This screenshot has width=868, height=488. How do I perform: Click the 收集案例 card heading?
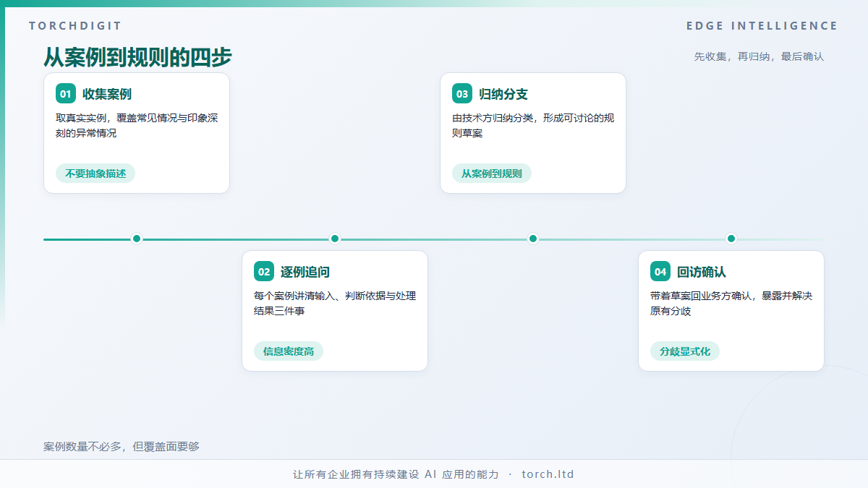[x=107, y=94]
